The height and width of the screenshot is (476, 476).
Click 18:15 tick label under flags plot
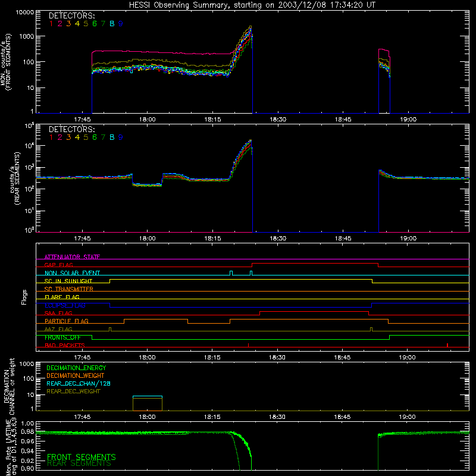212,358
